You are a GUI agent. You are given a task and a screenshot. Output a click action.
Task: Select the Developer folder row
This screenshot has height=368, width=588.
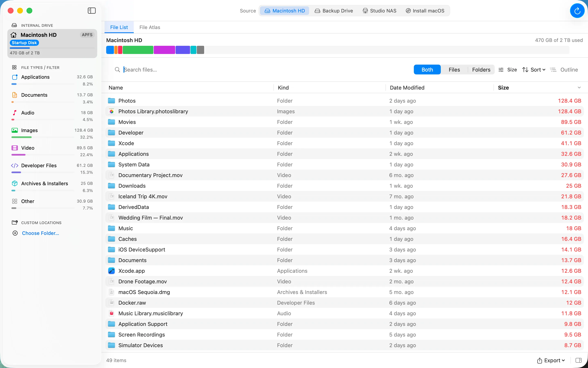coord(345,133)
